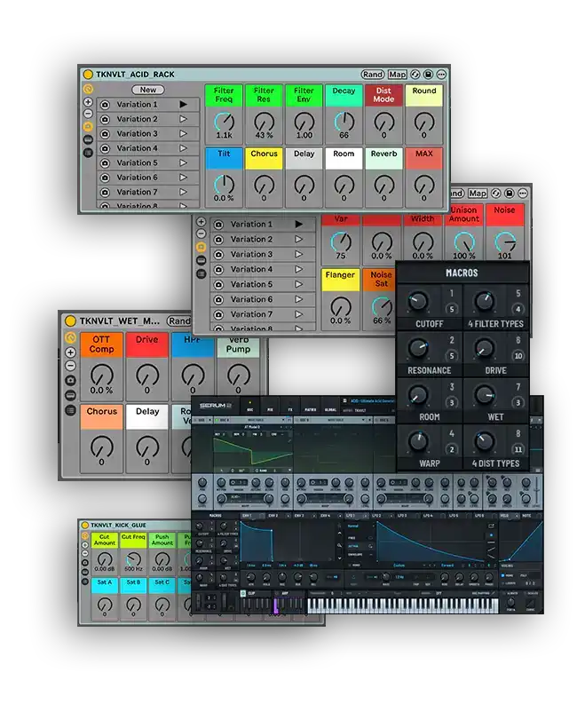The image size is (577, 728).
Task: Click the minus icon in ACID_RACK sidebar
Action: click(x=88, y=115)
